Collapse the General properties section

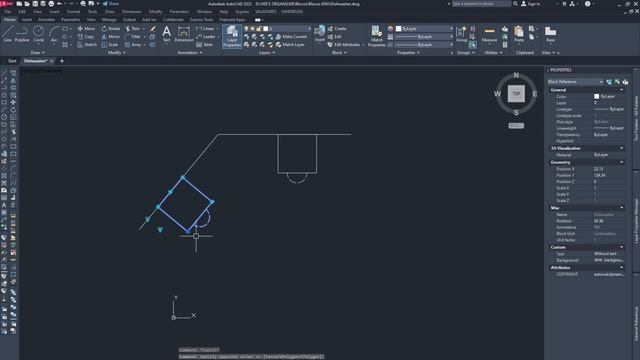pos(622,90)
